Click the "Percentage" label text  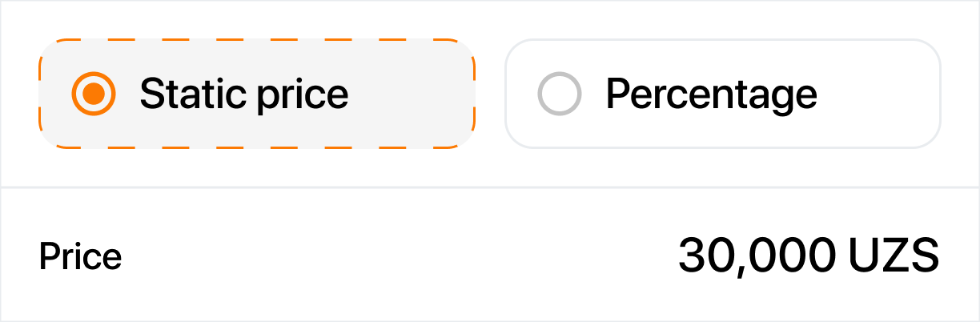(x=711, y=95)
